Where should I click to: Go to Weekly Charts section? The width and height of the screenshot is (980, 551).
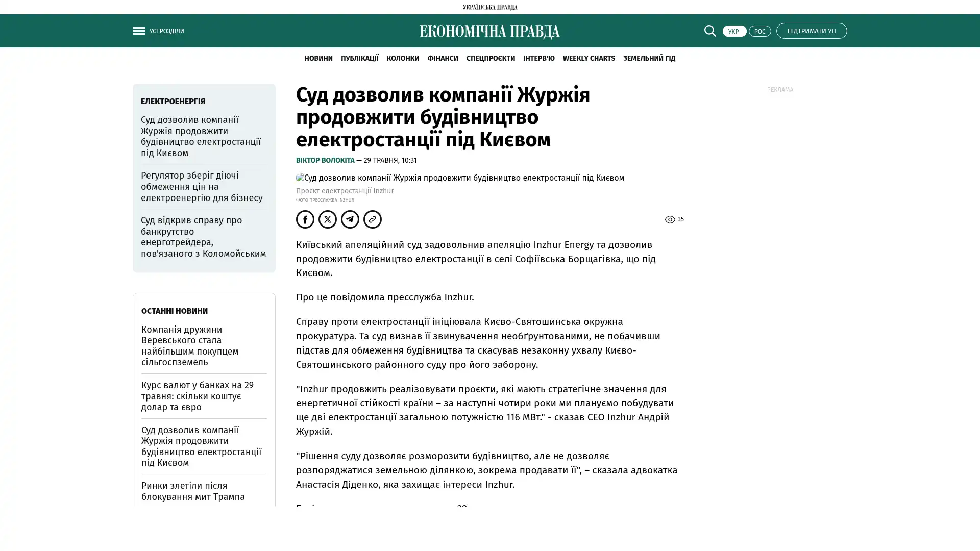coord(589,59)
